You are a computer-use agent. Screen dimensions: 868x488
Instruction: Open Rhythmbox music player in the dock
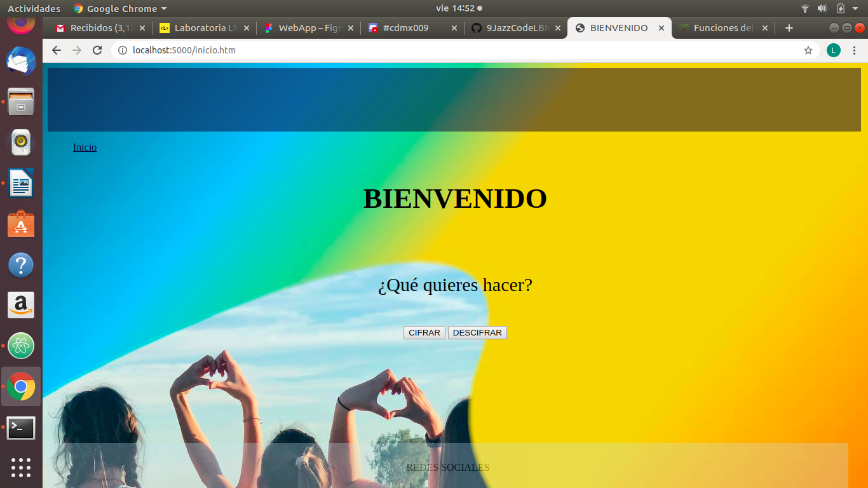(x=21, y=142)
